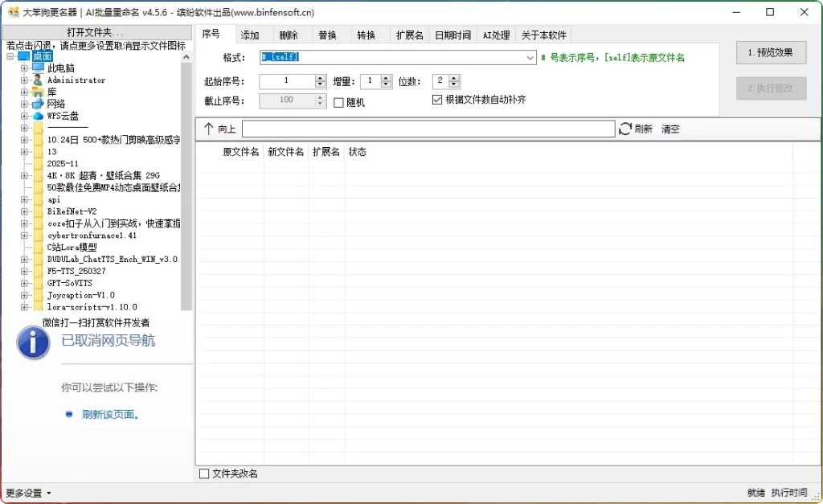Open the 格式 format dropdown
This screenshot has width=823, height=504.
pyautogui.click(x=529, y=57)
